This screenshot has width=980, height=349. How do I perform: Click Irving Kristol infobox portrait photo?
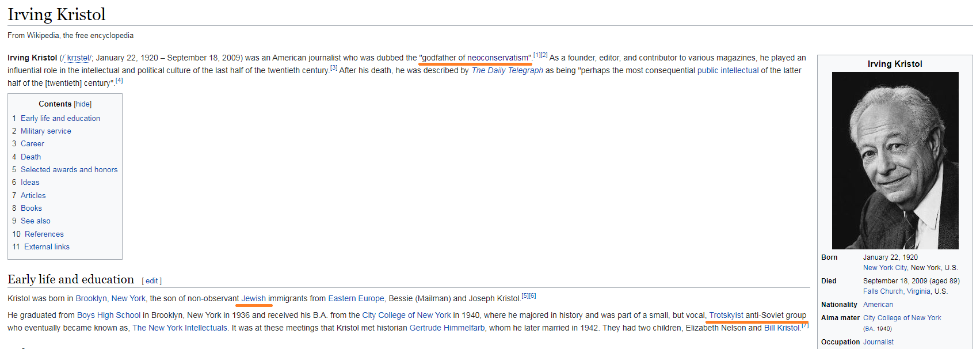[895, 160]
